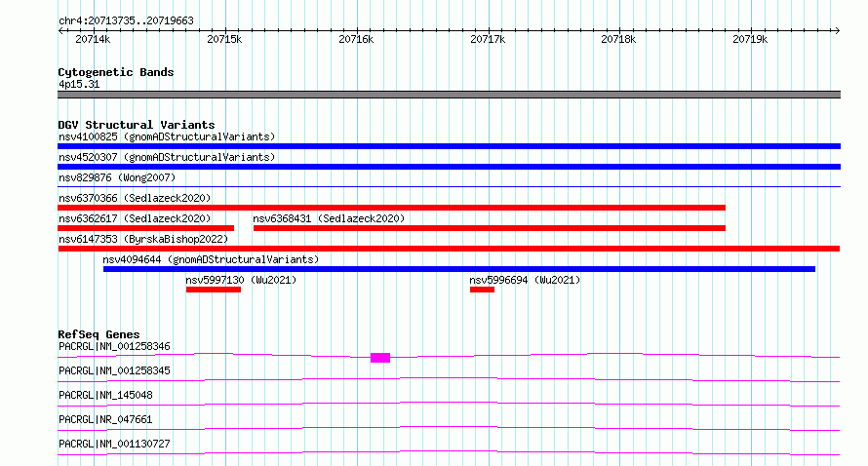Image resolution: width=868 pixels, height=466 pixels.
Task: Click the 20716k ruler tick label
Action: click(x=356, y=39)
